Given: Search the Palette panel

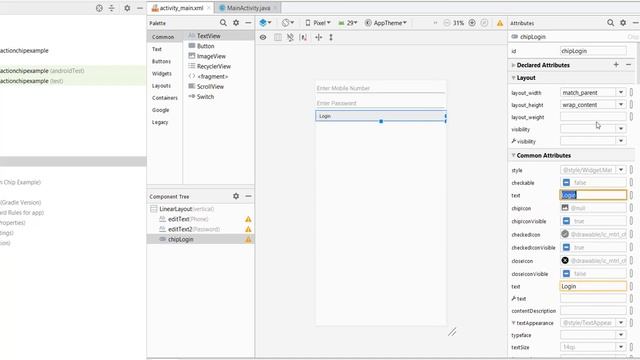Looking at the screenshot, I should click(223, 23).
